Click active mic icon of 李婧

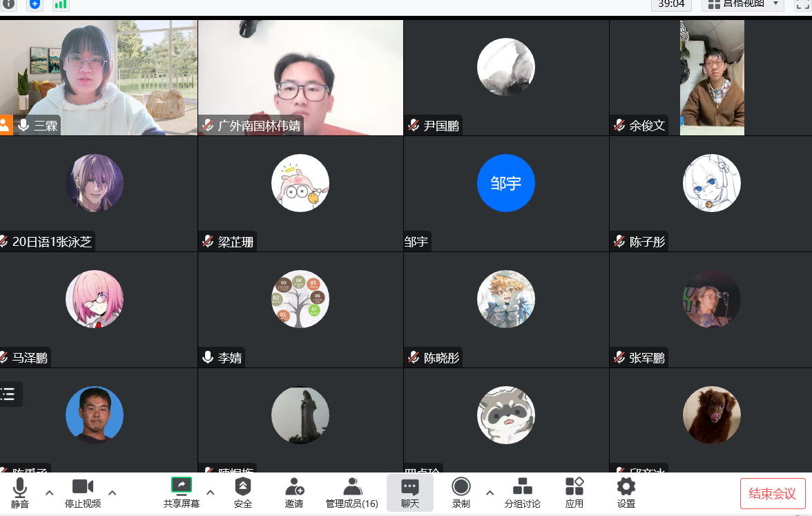(x=209, y=358)
